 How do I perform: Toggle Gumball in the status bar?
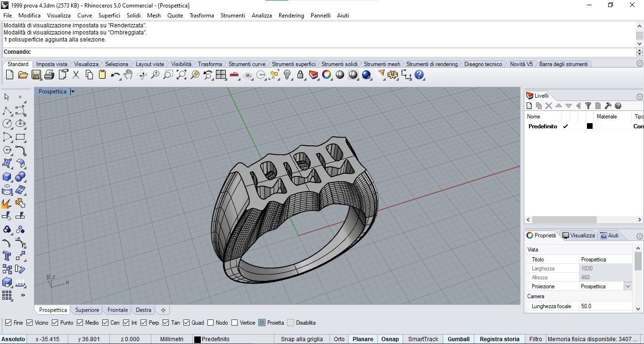[459, 339]
